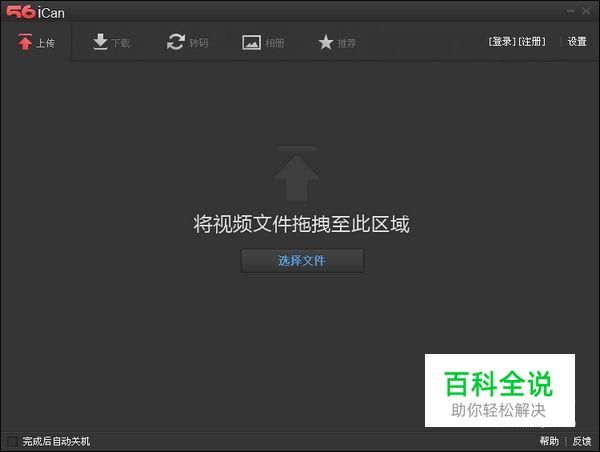Open the 转码 transcode tab
Screen dimensions: 600x452
[188, 42]
